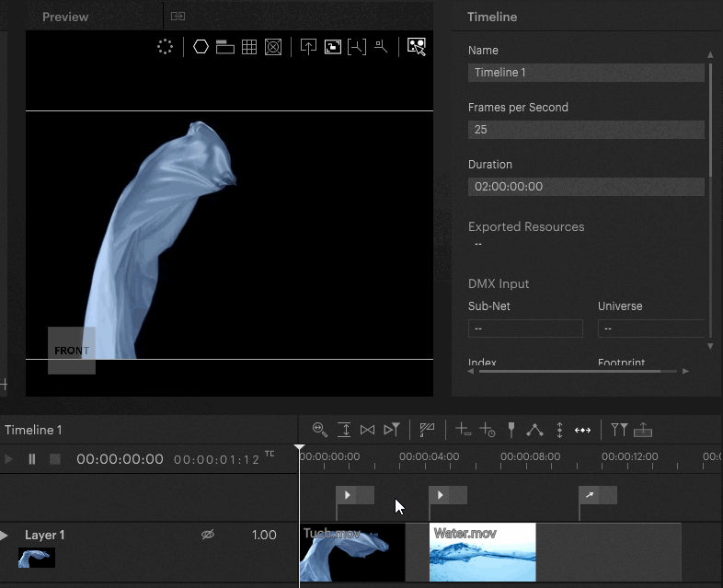Click the play-with-funnel icon in timeline toolbar
Image resolution: width=723 pixels, height=588 pixels.
point(392,430)
